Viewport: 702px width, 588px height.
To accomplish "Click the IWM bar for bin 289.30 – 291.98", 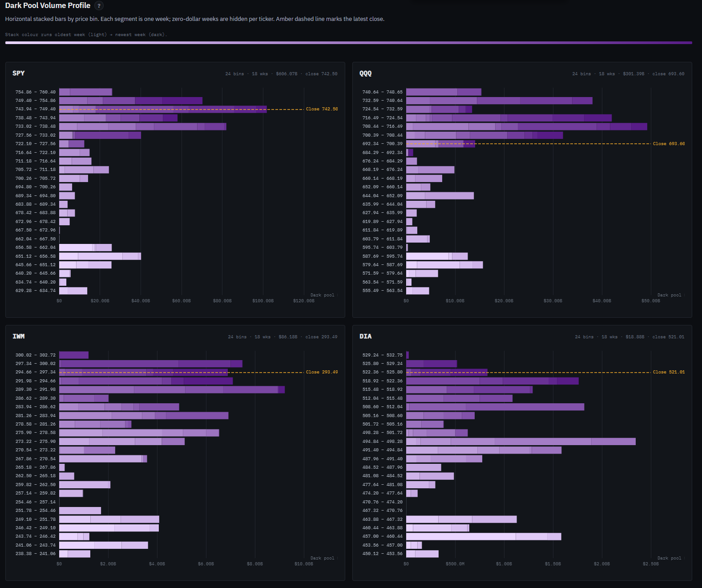I will [172, 389].
